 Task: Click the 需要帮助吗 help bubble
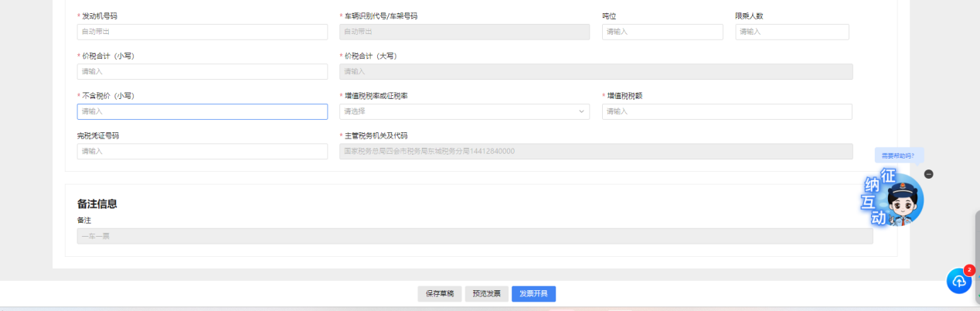point(898,155)
